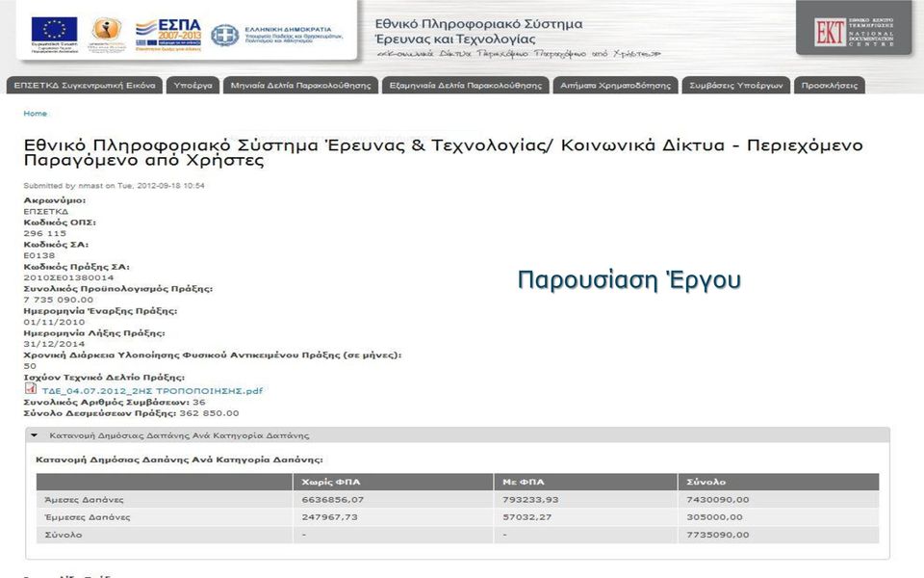Click the orange Digital Convergence logo

pos(107,35)
